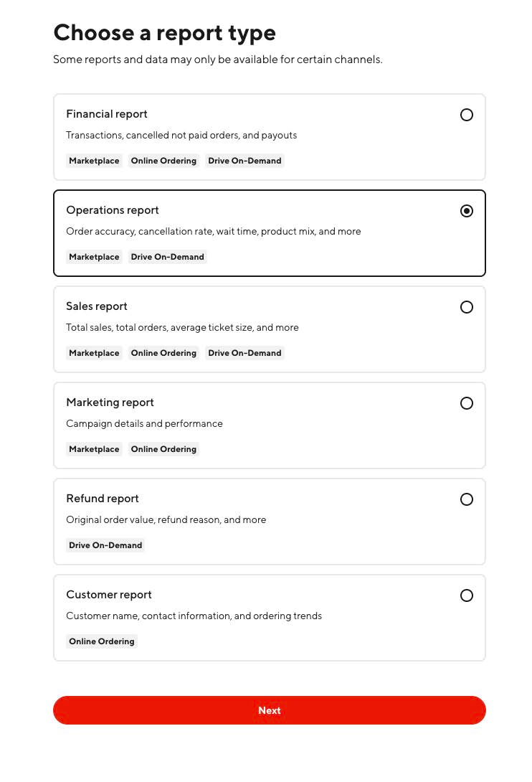The height and width of the screenshot is (782, 532).
Task: Choose the Sales report radio button
Action: coord(466,307)
